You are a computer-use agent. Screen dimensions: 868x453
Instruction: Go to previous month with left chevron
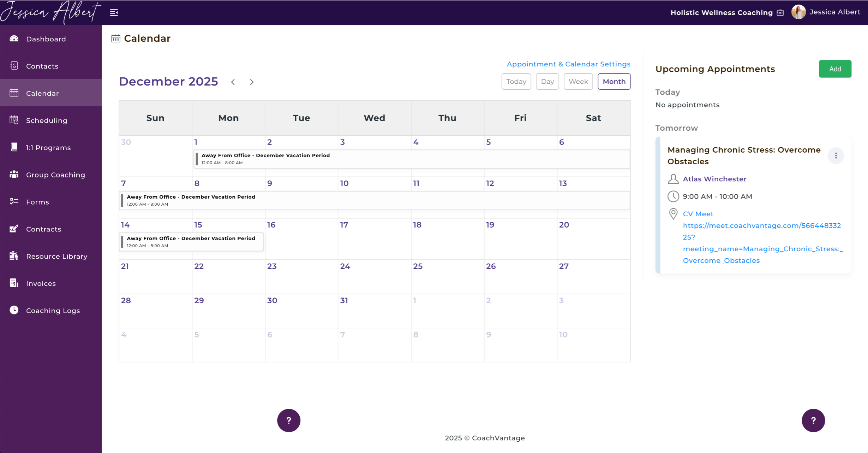(x=233, y=82)
